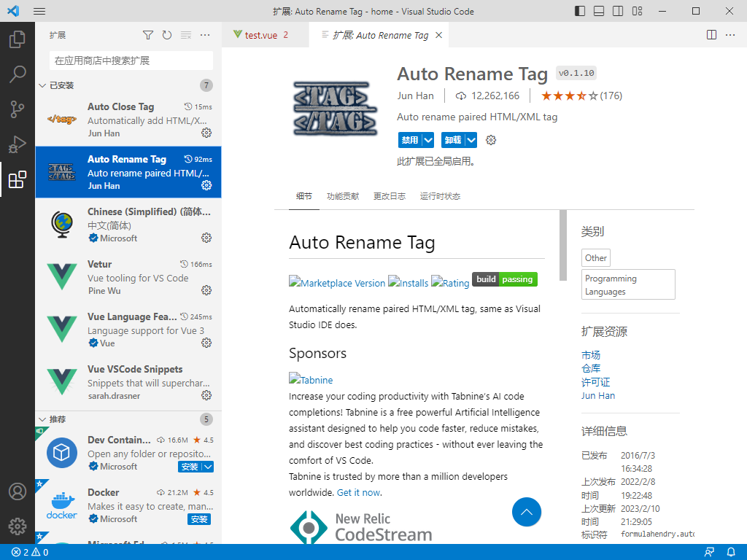Click the 卸载 uninstall button
Screen dimensions: 747x560
coord(453,140)
